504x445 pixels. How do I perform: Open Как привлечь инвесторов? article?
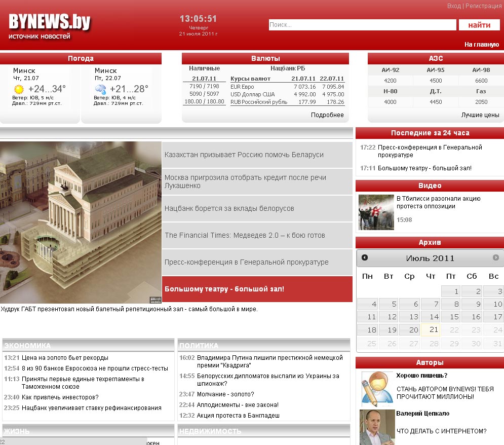pyautogui.click(x=60, y=397)
